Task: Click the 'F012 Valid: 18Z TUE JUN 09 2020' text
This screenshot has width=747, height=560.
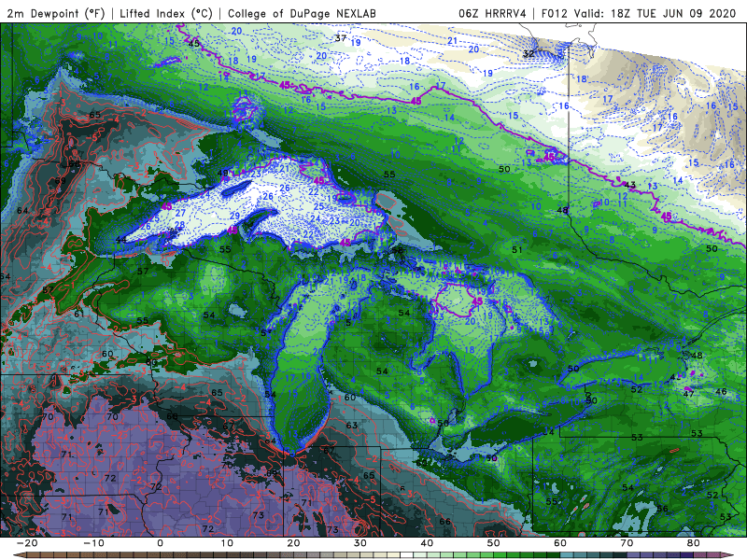Action: (639, 13)
